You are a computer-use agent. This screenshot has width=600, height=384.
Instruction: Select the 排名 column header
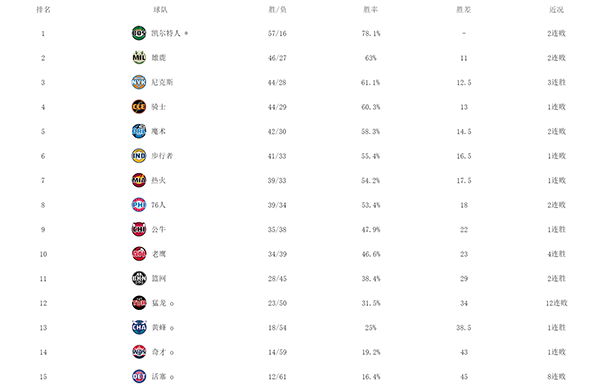tap(43, 10)
